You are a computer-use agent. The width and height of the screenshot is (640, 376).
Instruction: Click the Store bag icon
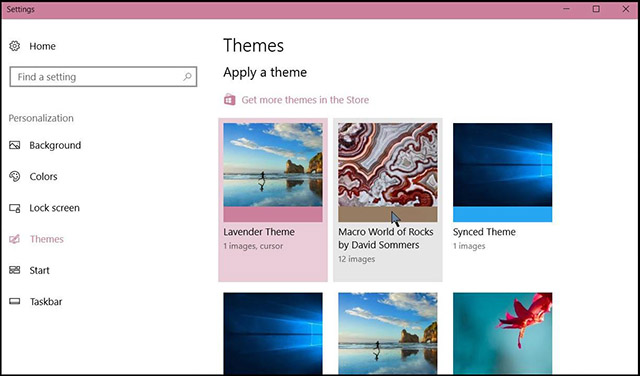point(230,99)
